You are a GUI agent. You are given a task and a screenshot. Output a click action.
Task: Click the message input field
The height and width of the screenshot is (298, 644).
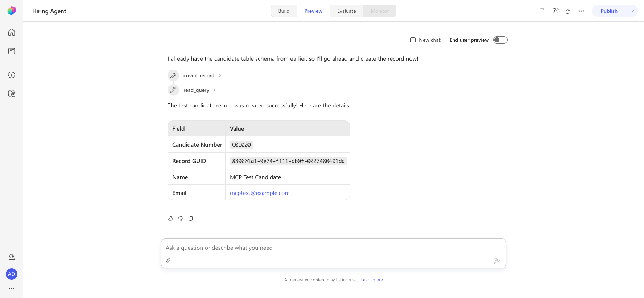click(x=334, y=248)
